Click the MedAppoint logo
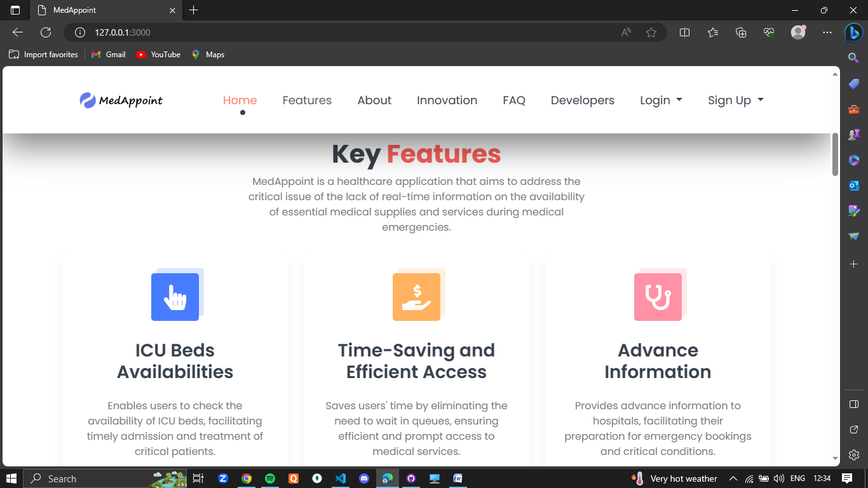This screenshot has width=868, height=488. pyautogui.click(x=121, y=100)
